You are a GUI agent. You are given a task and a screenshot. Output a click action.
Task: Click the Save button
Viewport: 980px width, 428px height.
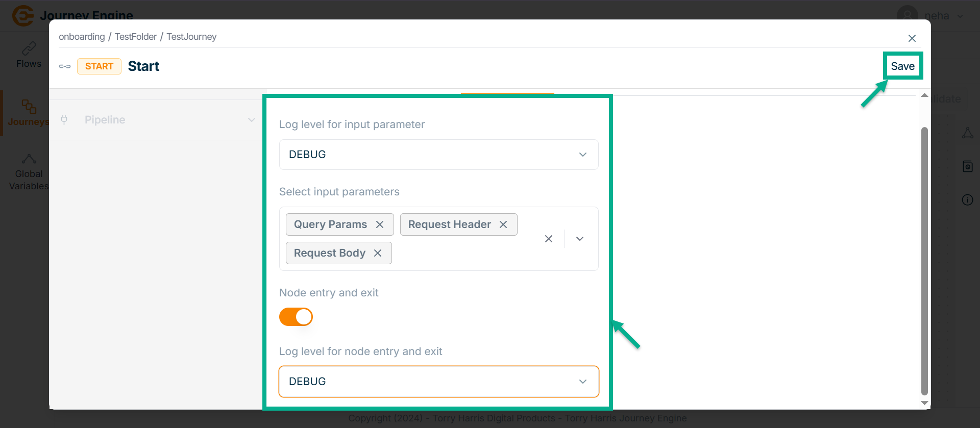pos(902,66)
